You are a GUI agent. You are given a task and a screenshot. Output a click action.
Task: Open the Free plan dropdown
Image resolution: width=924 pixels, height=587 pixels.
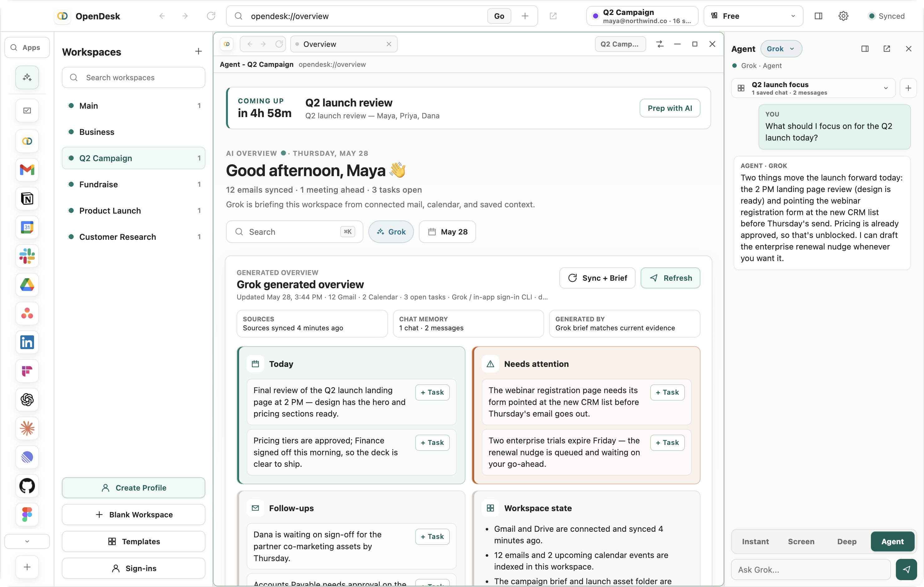(753, 16)
